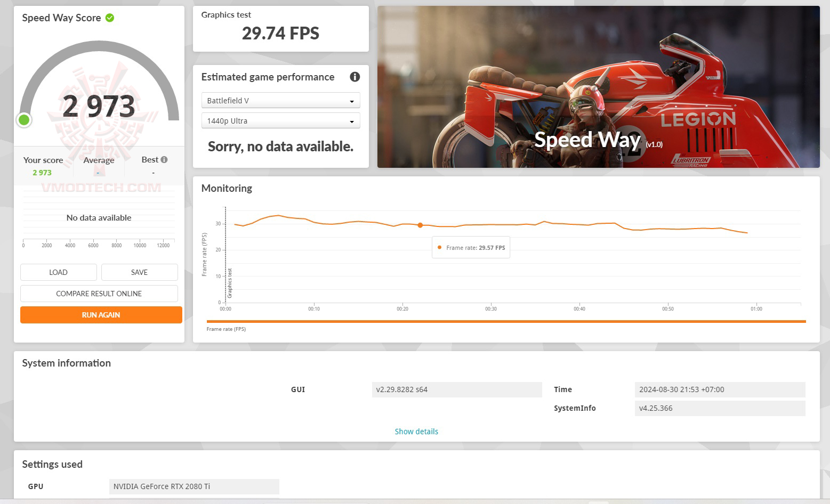Click the info icon next to Best
This screenshot has height=504, width=830.
click(164, 159)
